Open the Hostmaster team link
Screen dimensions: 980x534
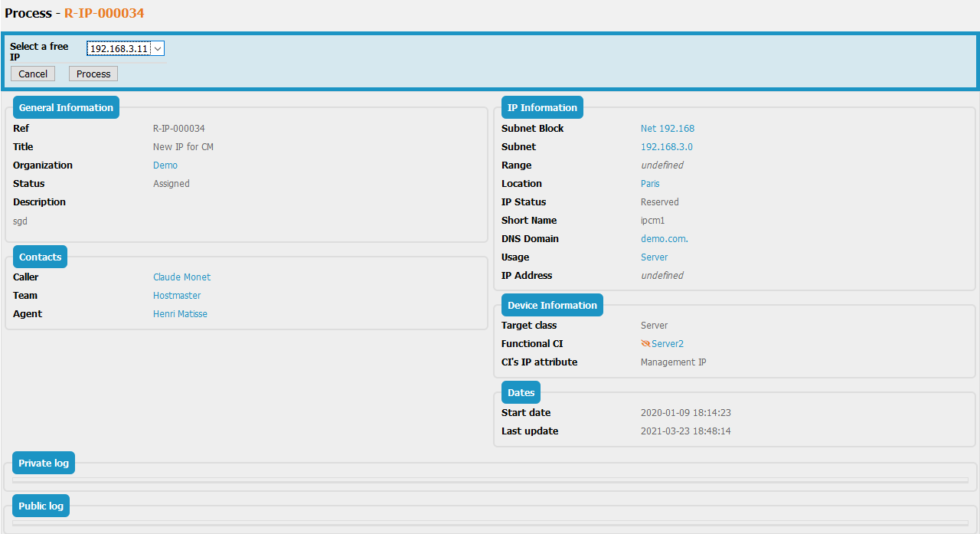click(x=177, y=296)
